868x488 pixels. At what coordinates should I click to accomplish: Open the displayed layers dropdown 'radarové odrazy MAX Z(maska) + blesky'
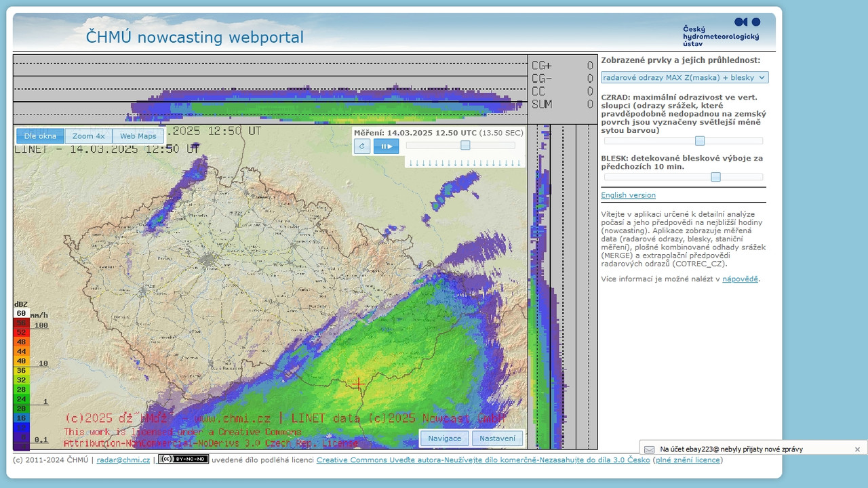coord(684,77)
